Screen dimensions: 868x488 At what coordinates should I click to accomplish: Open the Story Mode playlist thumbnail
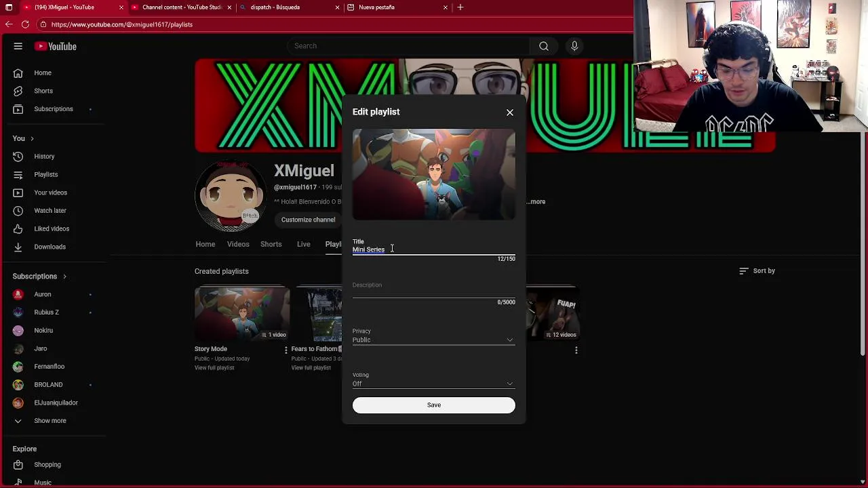242,314
